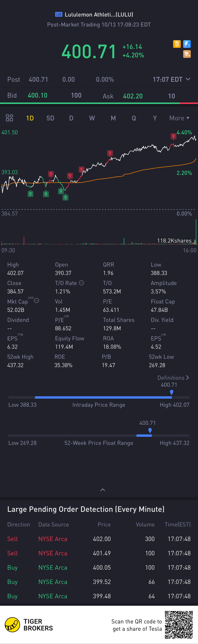198x644 pixels.
Task: Tap the last red 9 chart marker
Action: 173,136
